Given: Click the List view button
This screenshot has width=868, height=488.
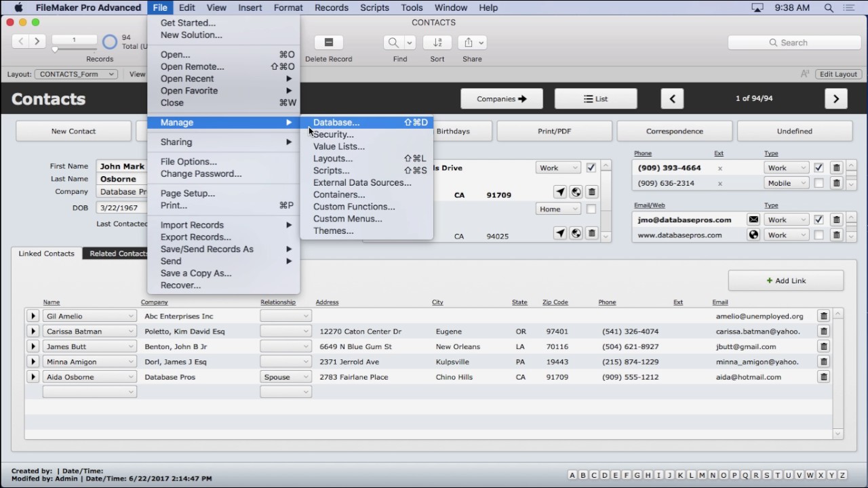Looking at the screenshot, I should coord(595,99).
